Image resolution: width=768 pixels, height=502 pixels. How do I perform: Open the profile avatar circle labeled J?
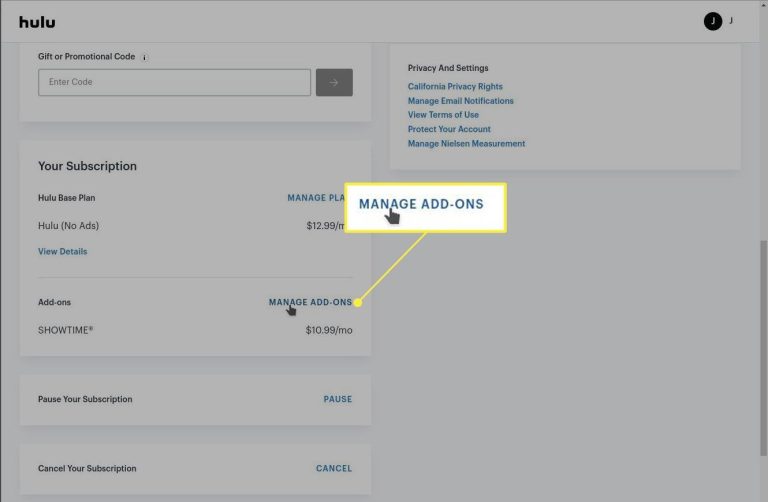(x=712, y=21)
